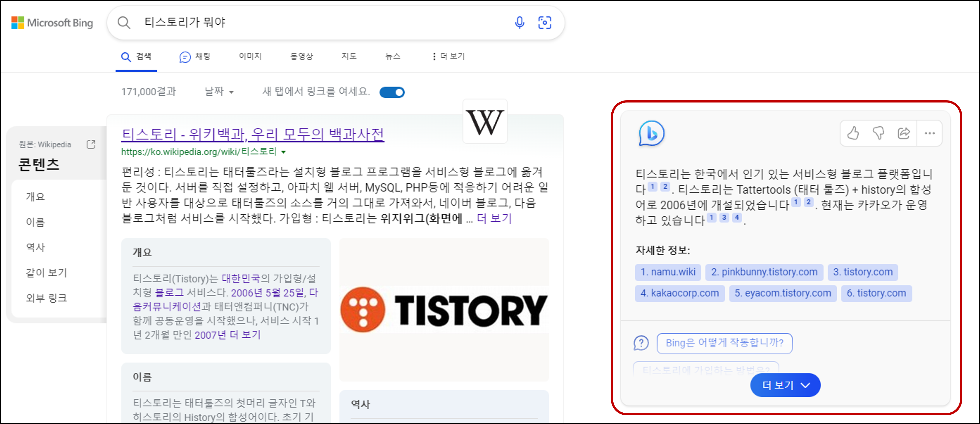Switch to the 채팅 tab
This screenshot has width=980, height=424.
(x=195, y=57)
